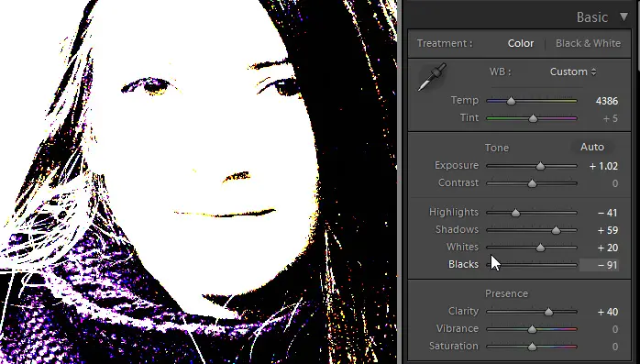The image size is (640, 364).
Task: Select the Clarity value +40 field
Action: pyautogui.click(x=607, y=312)
